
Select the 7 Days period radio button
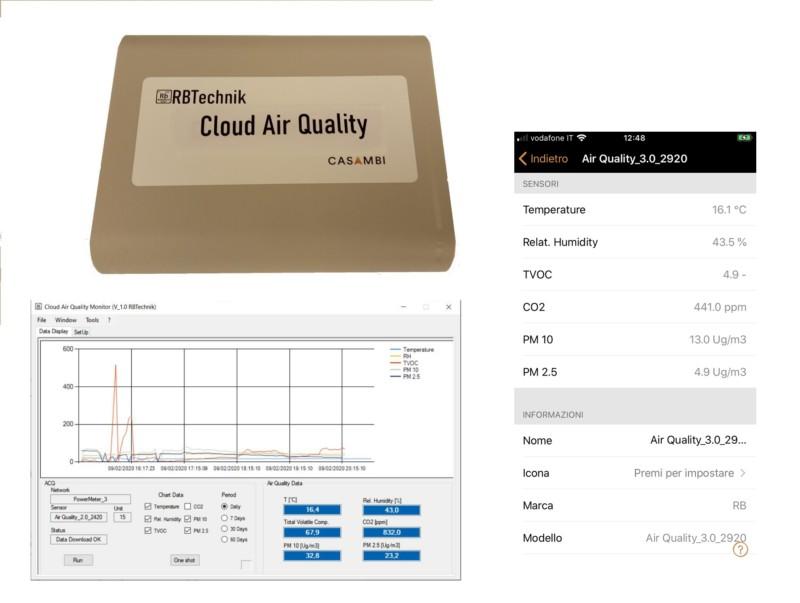pos(224,518)
